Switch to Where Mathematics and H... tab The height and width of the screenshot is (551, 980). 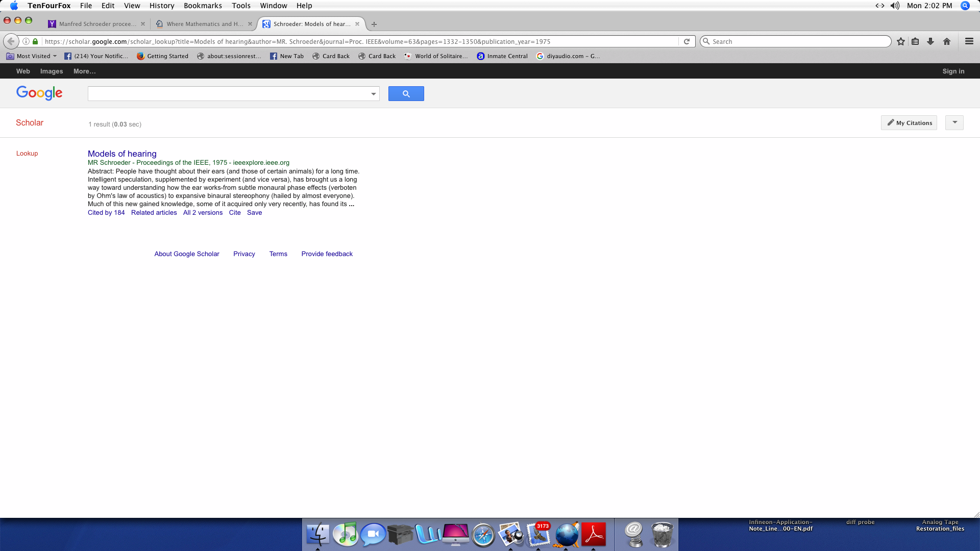(204, 24)
